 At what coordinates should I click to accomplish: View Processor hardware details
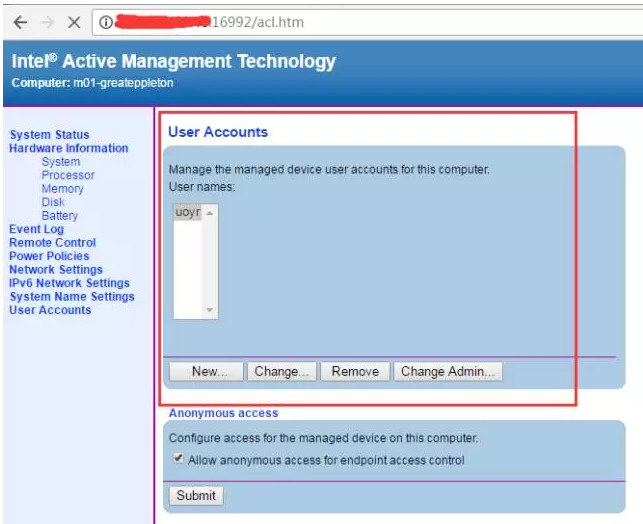68,175
